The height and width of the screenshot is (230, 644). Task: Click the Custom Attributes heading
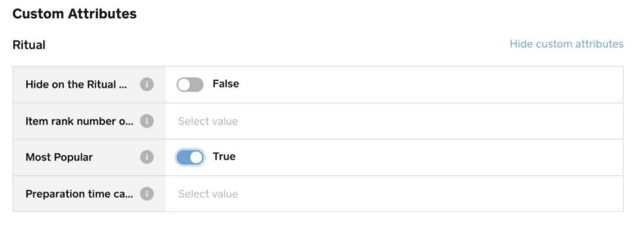click(74, 14)
